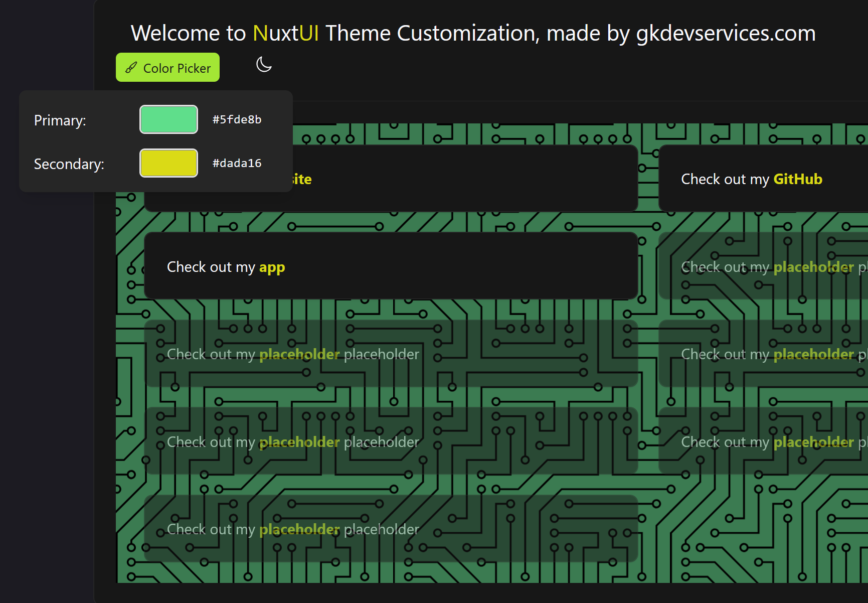The width and height of the screenshot is (868, 603).
Task: Click the page heading with gkdevservices.com
Action: (473, 33)
